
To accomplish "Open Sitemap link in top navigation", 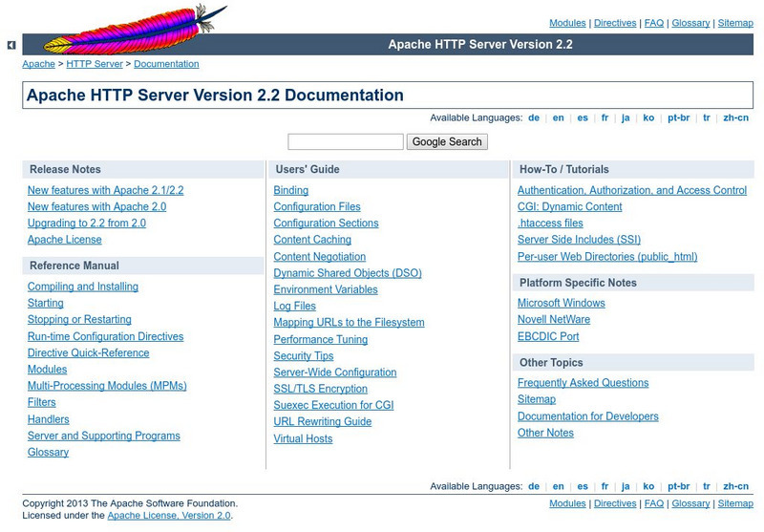I will click(735, 23).
